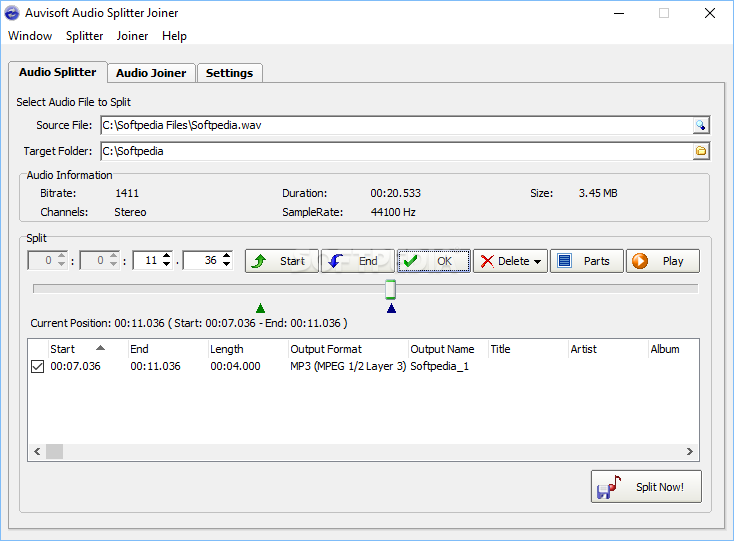Click the Output Name column header
This screenshot has width=734, height=541.
coord(448,349)
